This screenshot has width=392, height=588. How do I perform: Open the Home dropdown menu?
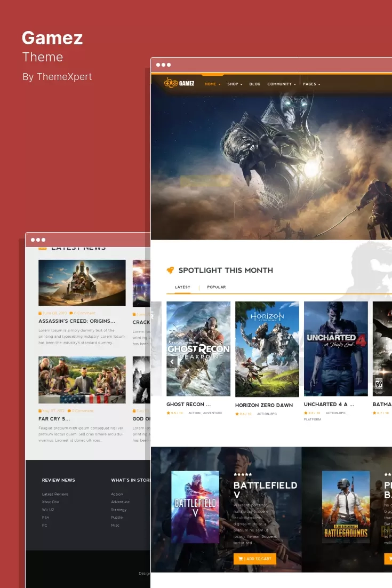click(212, 84)
